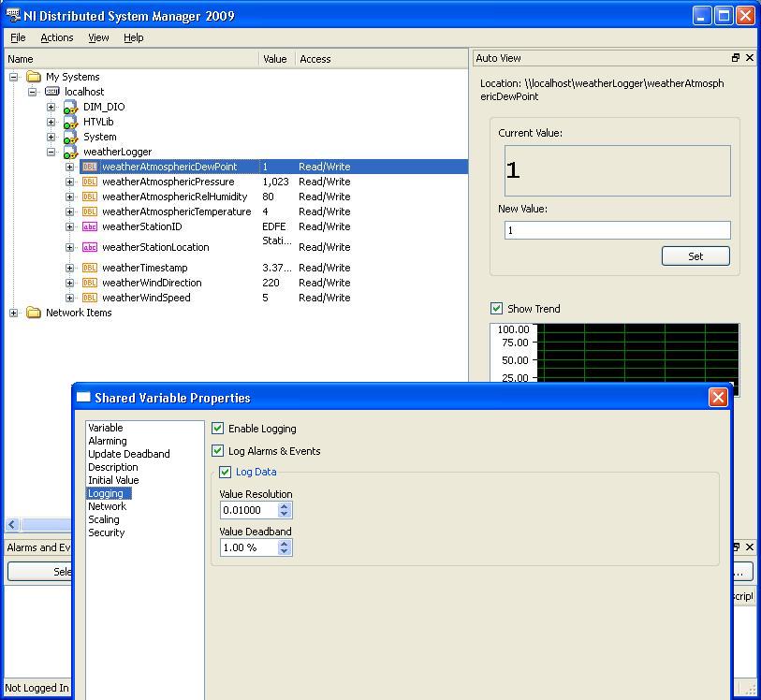Image resolution: width=761 pixels, height=700 pixels.
Task: Collapse the weatherLogger node
Action: 51,152
